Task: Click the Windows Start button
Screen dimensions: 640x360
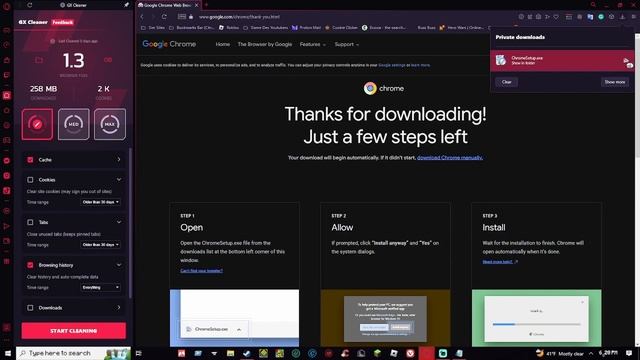Action: point(7,353)
